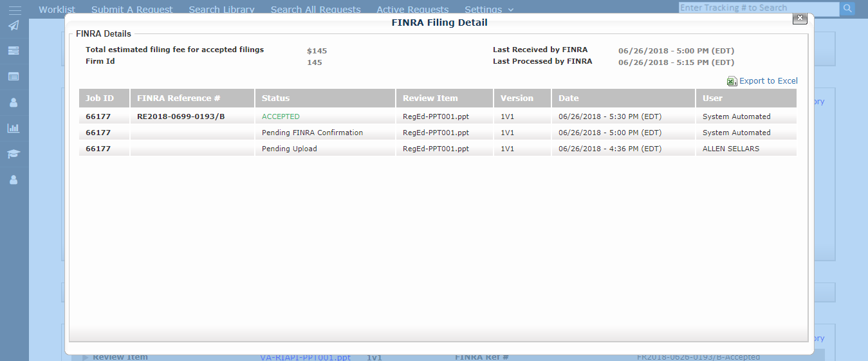Click the paper plane sidebar icon
Screen dimensions: 868x361
[x=14, y=26]
